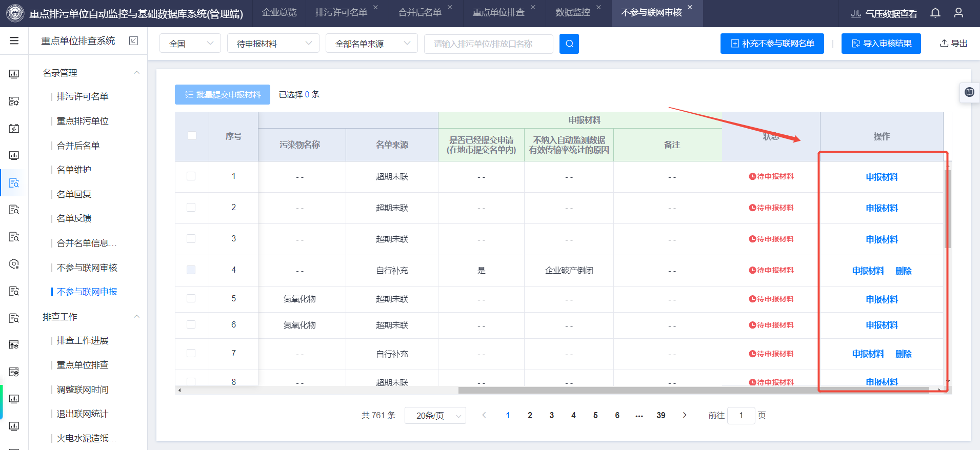
Task: Close the 不参与联网审核 tab
Action: (690, 7)
